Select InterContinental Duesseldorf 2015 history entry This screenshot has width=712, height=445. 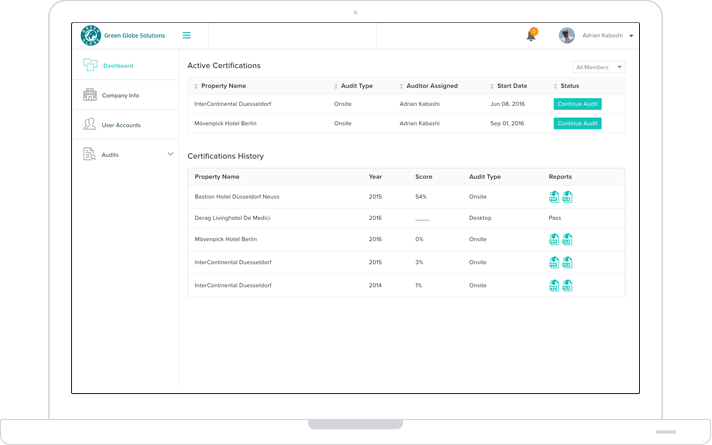click(406, 262)
